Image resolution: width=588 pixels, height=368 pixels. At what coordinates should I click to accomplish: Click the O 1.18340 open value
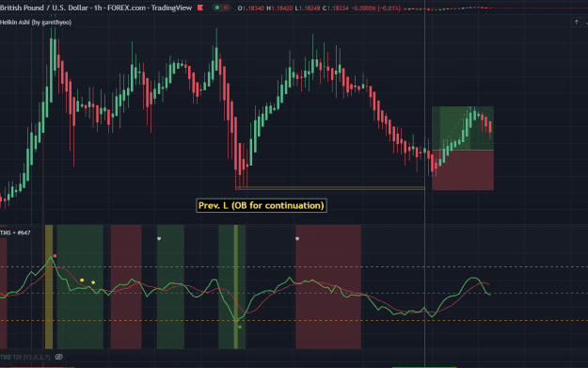click(x=251, y=8)
